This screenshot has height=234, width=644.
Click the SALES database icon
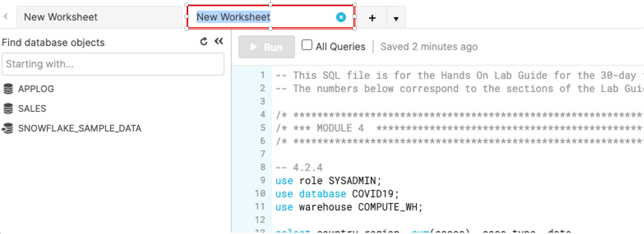point(8,109)
